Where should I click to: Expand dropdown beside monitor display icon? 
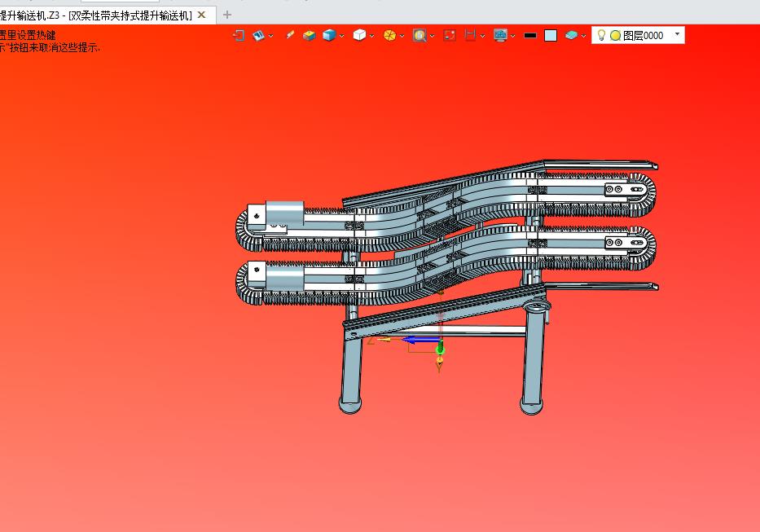tap(513, 36)
